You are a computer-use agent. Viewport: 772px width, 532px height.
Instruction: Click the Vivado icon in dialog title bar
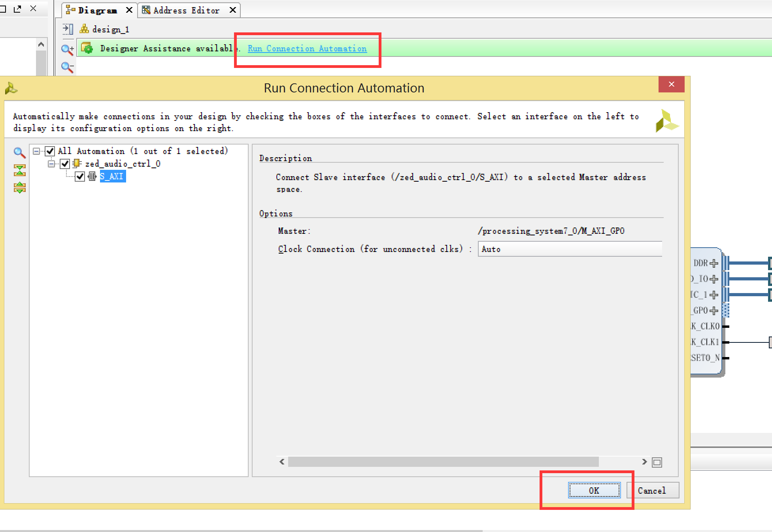pyautogui.click(x=11, y=88)
